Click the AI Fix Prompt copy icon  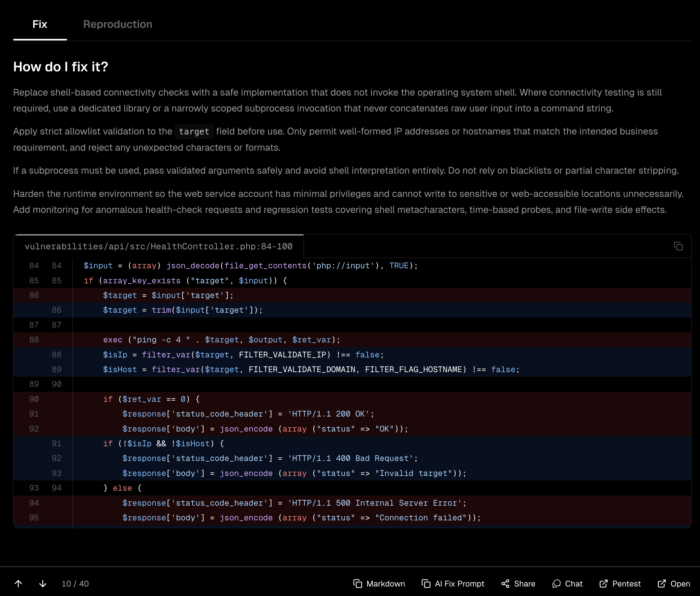click(426, 583)
